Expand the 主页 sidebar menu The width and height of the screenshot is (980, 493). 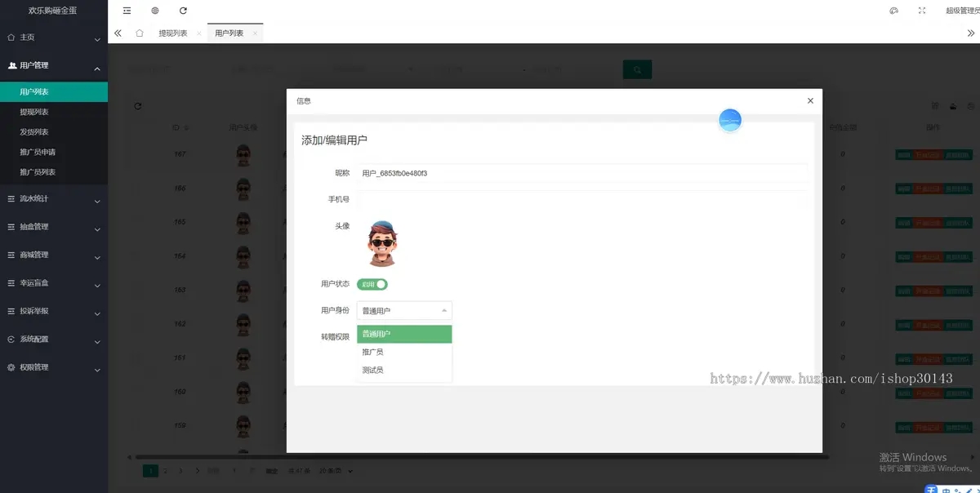coord(54,38)
